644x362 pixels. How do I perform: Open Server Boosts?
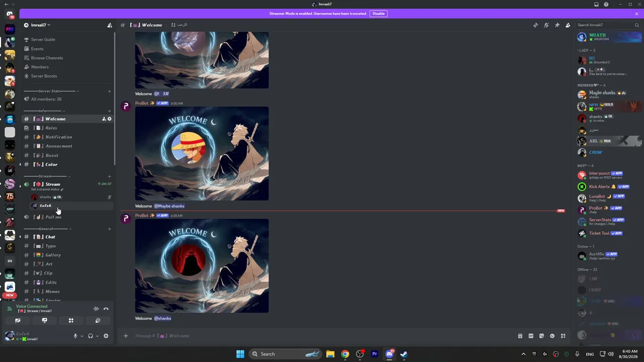pos(44,76)
